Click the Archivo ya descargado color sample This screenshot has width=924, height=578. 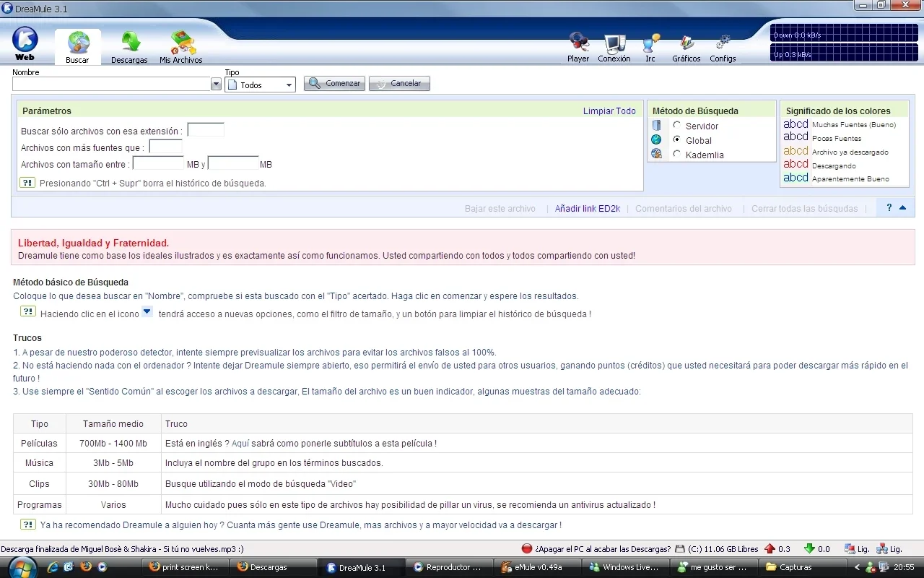pyautogui.click(x=796, y=151)
